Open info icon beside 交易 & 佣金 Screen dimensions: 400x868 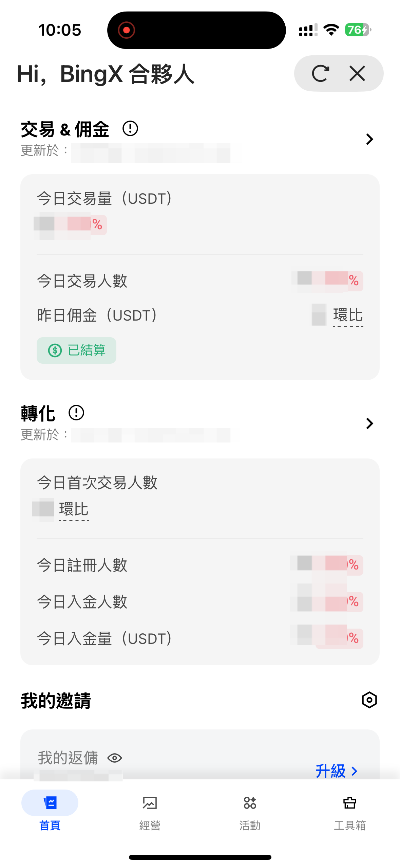click(x=130, y=129)
